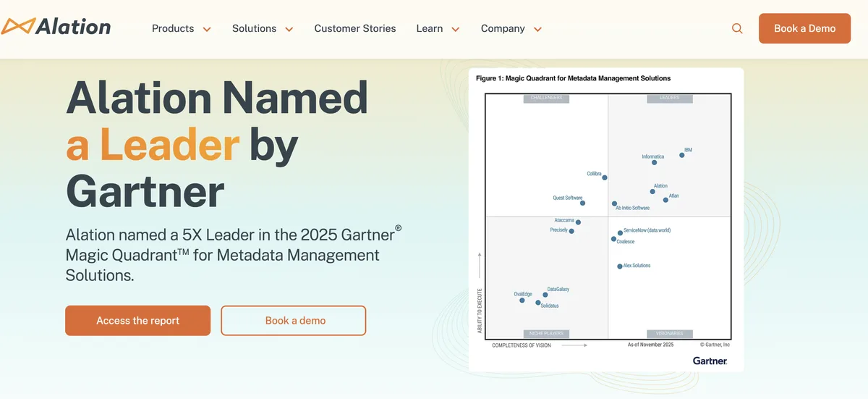This screenshot has width=868, height=399.
Task: Click the Magic Quadrant chart image
Action: [x=606, y=220]
